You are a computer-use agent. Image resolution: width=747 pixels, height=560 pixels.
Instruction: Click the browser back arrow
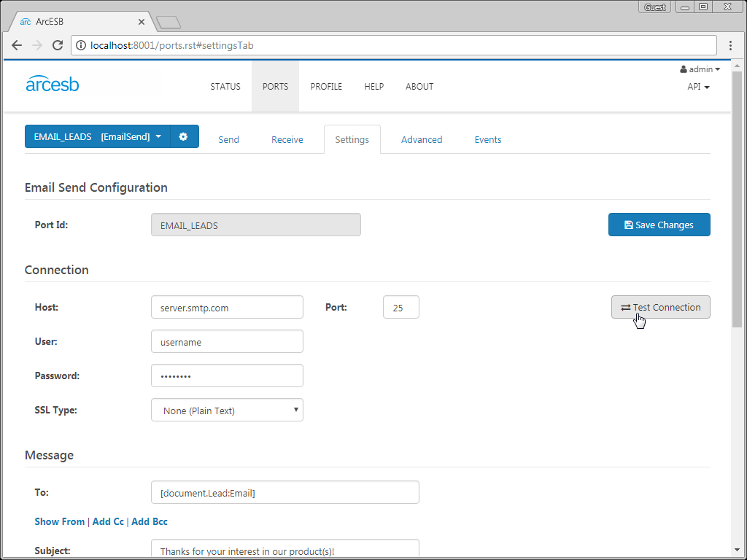pyautogui.click(x=17, y=45)
